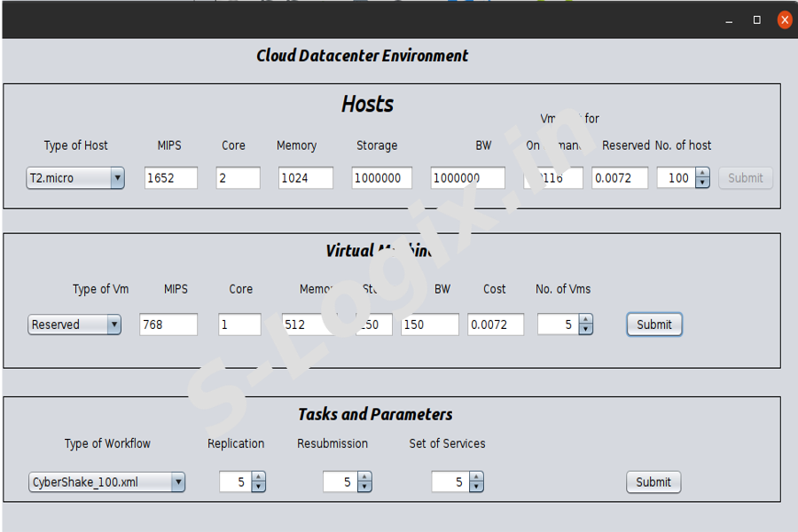Screen dimensions: 798x532
Task: Click the Vm MIPS field showing 768
Action: click(168, 325)
